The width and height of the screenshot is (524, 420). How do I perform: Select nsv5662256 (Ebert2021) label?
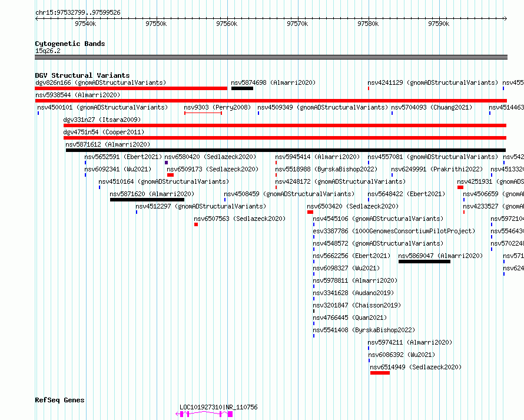(351, 256)
